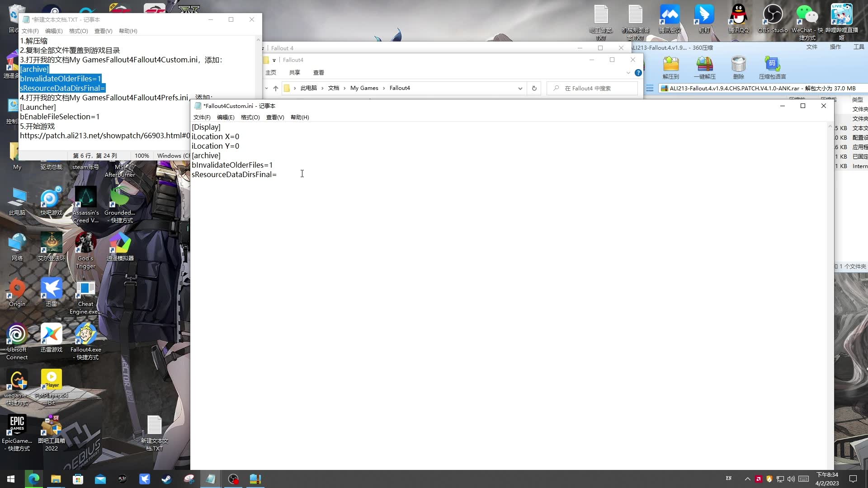This screenshot has height=488, width=868.
Task: Open File Explorer from taskbar
Action: (x=56, y=479)
